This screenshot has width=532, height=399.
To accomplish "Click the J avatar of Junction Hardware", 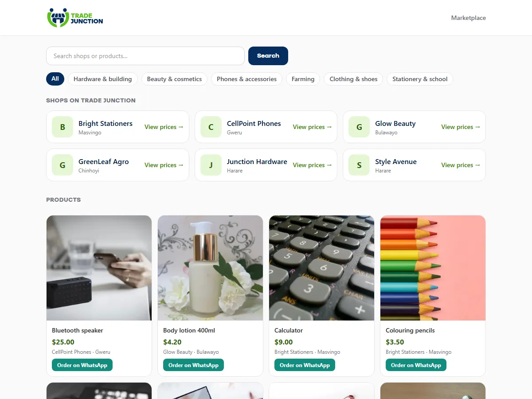I will click(x=211, y=165).
